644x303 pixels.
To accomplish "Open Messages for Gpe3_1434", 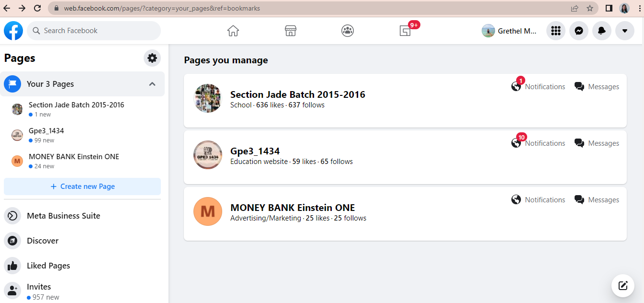I will coord(597,143).
